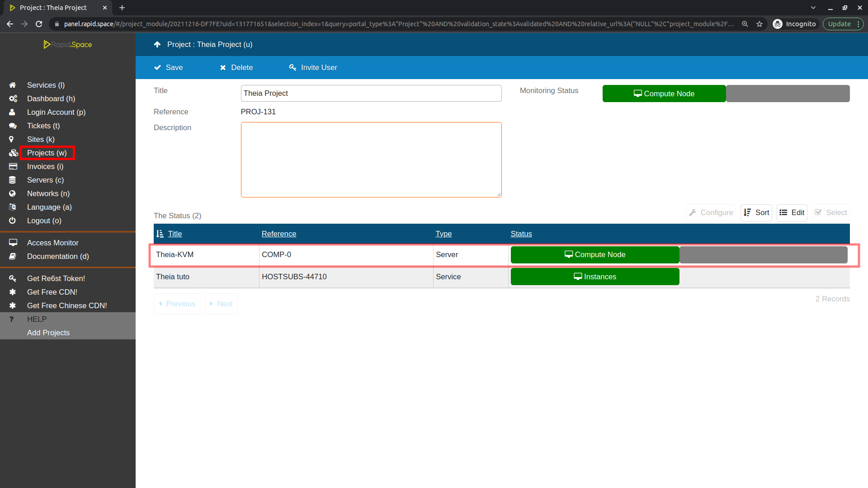Click the Compute Node monitoring status icon
The width and height of the screenshot is (868, 488).
(664, 94)
